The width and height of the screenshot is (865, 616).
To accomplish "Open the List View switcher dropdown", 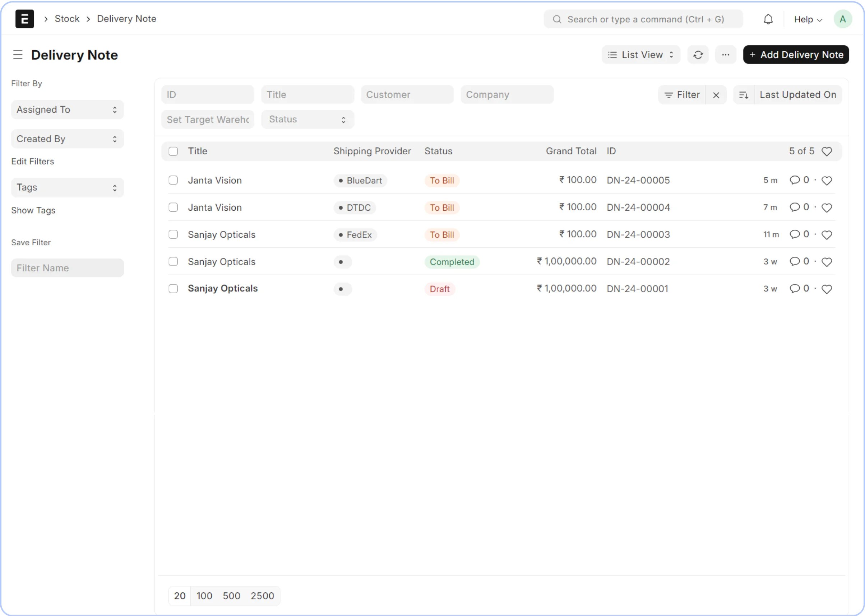I will (641, 55).
